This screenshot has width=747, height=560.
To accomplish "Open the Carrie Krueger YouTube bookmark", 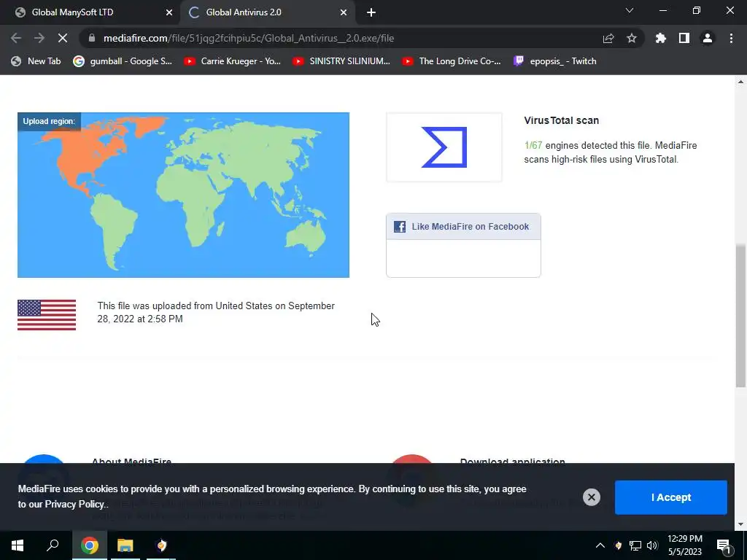I will [x=233, y=61].
